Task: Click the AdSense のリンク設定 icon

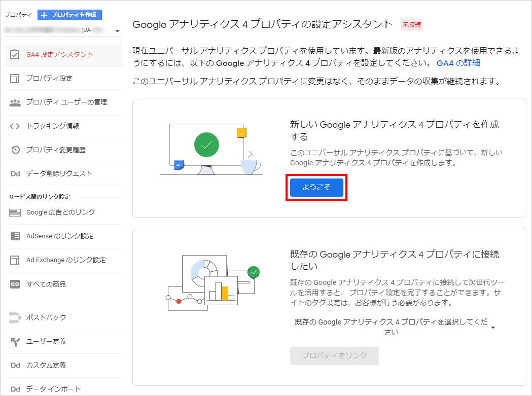Action: [15, 236]
